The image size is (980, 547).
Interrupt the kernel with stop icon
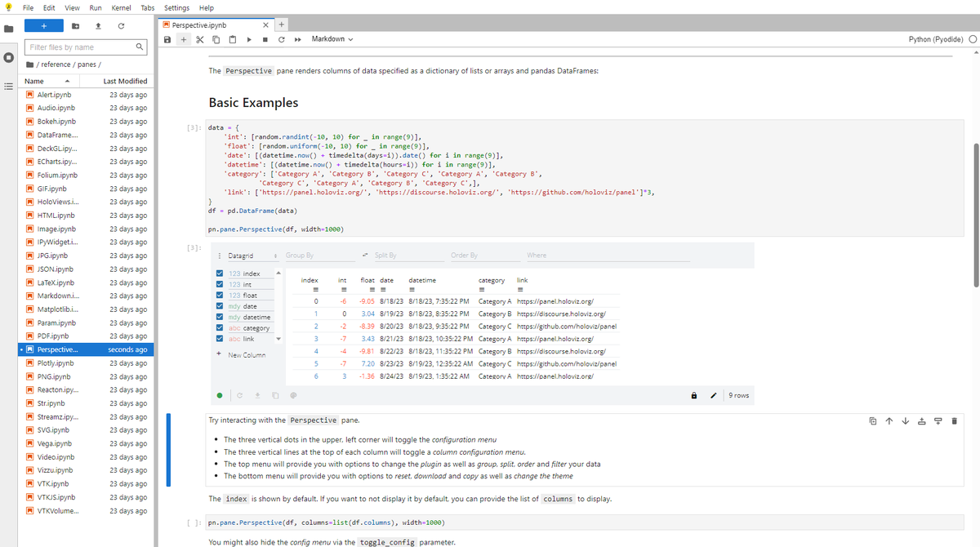point(265,38)
